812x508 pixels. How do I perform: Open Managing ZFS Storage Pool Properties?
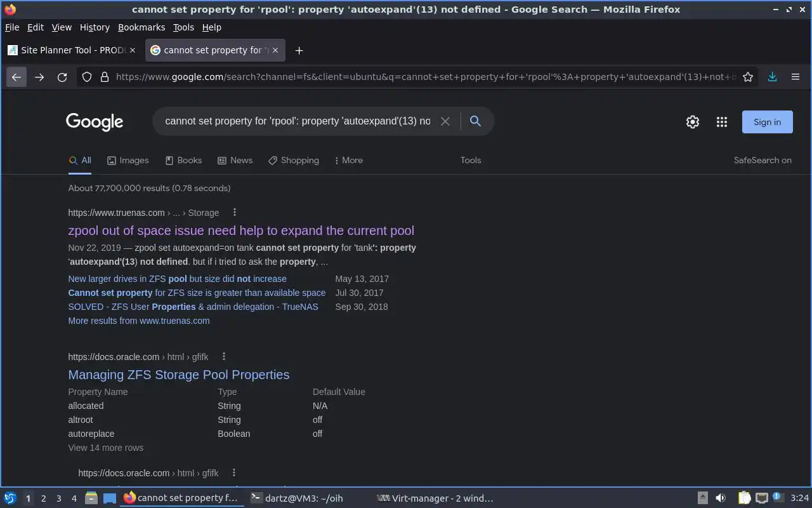pos(179,375)
